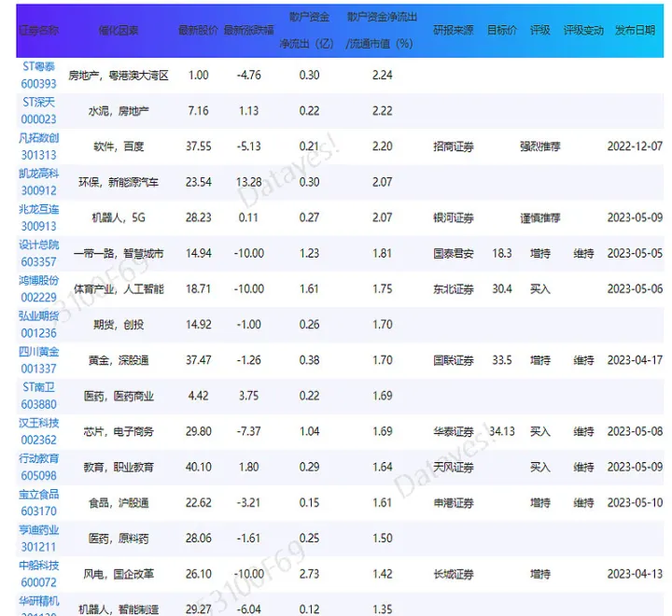Click target price 34.13

pos(502,431)
